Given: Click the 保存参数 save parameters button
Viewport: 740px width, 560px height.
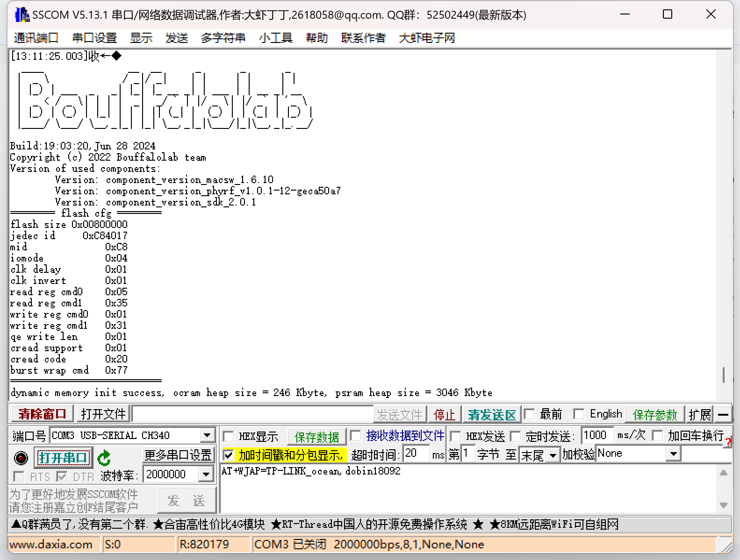Looking at the screenshot, I should [x=654, y=414].
